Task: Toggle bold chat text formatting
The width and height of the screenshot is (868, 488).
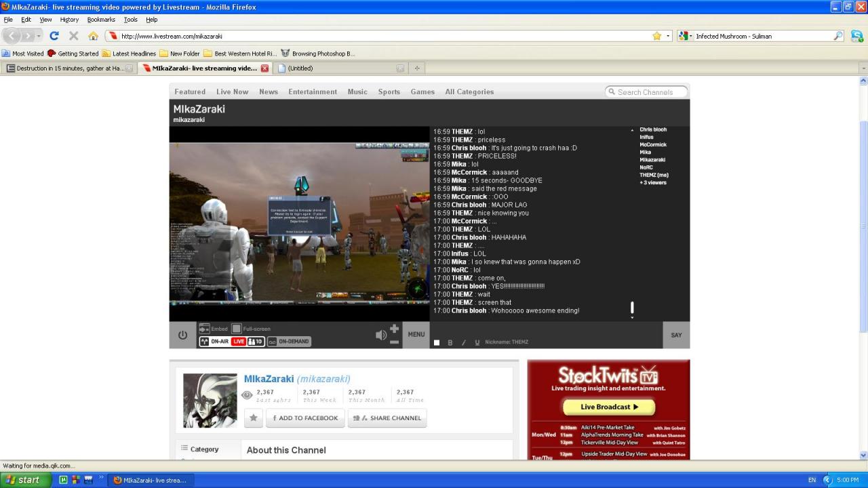Action: [x=450, y=343]
